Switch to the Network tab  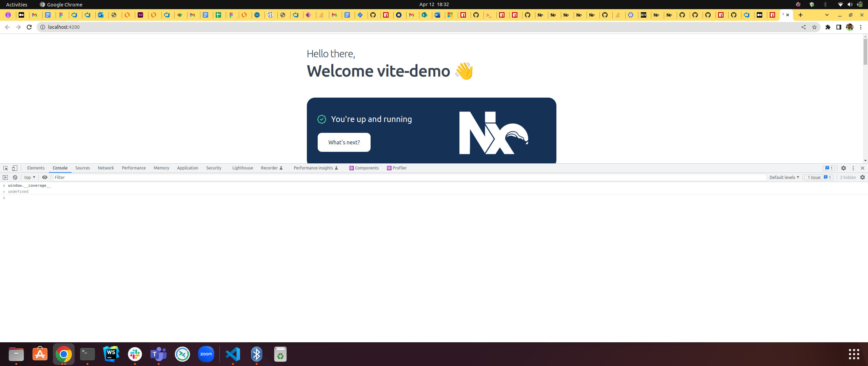105,168
